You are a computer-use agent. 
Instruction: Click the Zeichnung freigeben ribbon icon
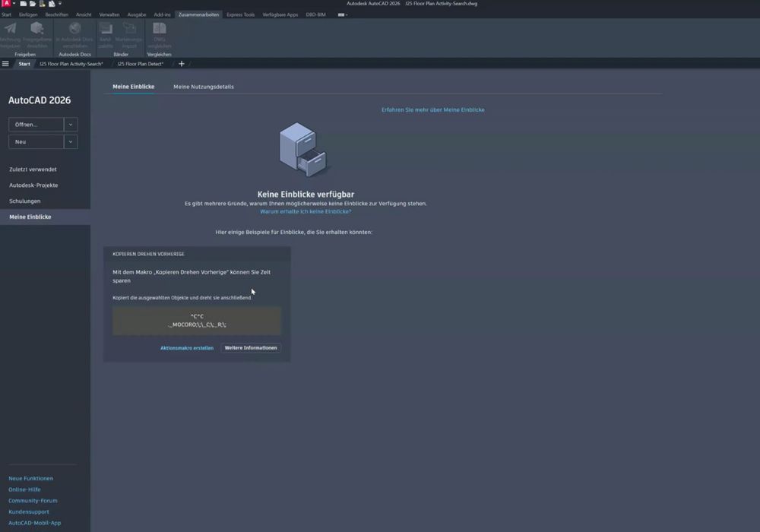pos(10,30)
